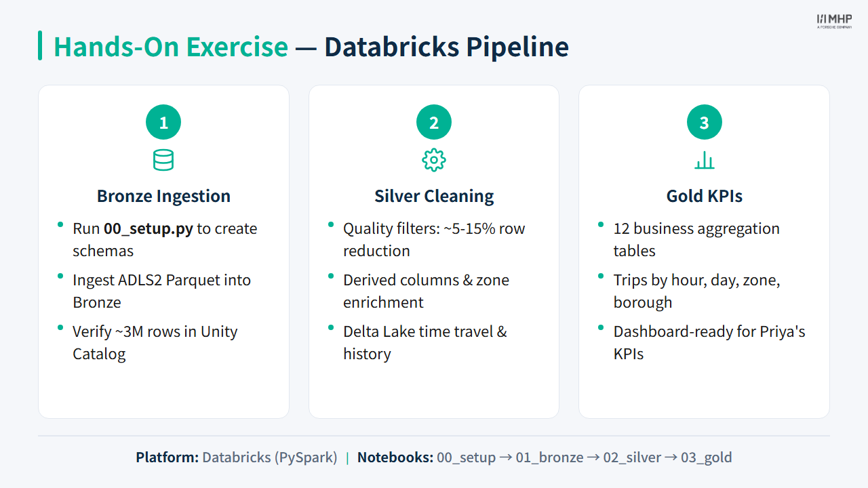Click the 'Notebooks:' label in footer
Screen dimensions: 868x488
(395, 457)
